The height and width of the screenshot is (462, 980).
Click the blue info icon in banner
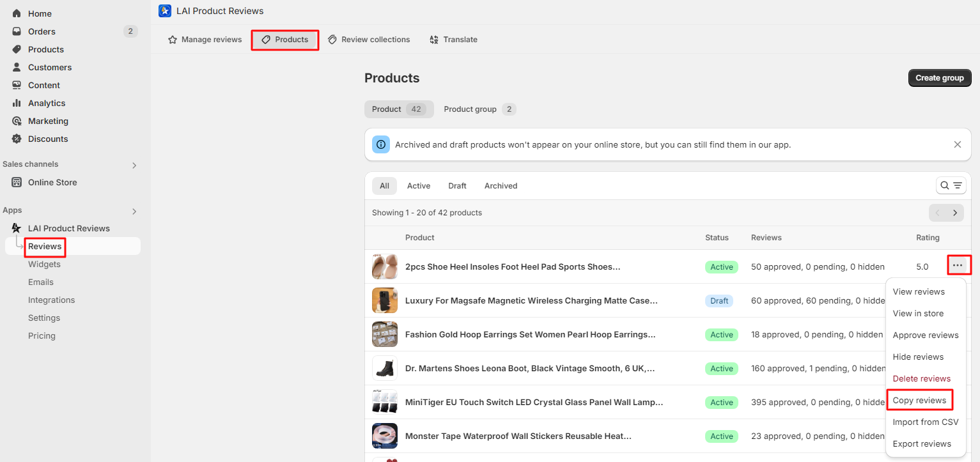click(x=381, y=144)
